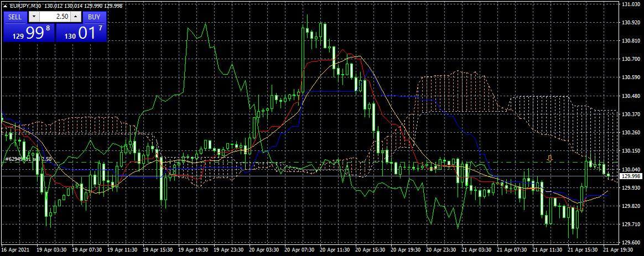
Task: Click the 130.370 price axis label
Action: [630, 114]
